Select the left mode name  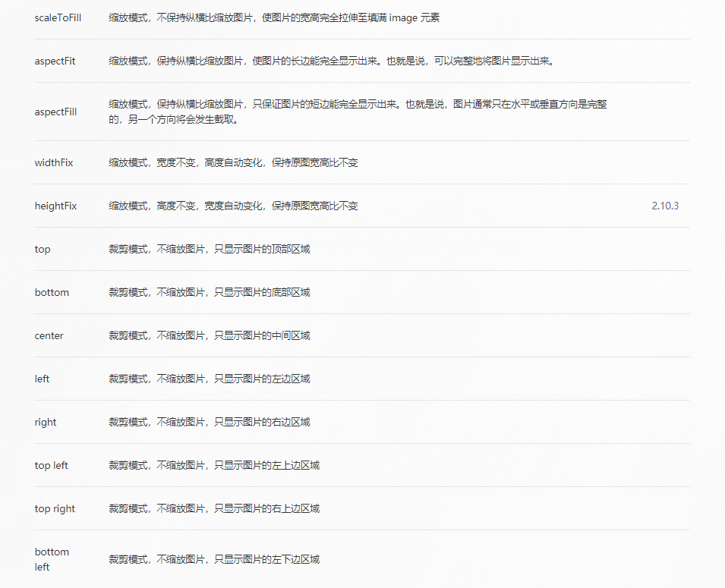[x=41, y=379]
